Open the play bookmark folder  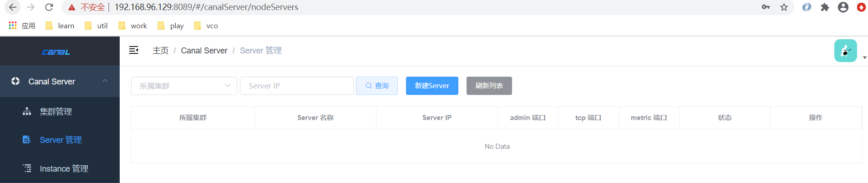[170, 26]
